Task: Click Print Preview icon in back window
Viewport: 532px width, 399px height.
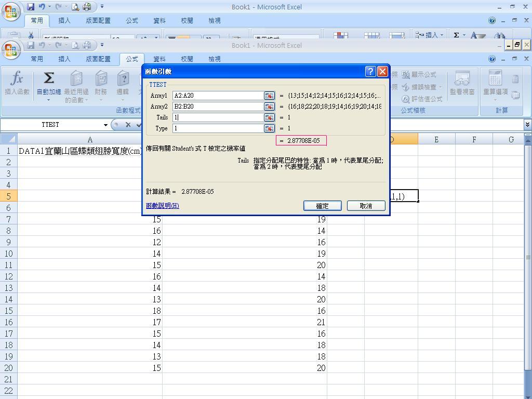Action: [75, 6]
